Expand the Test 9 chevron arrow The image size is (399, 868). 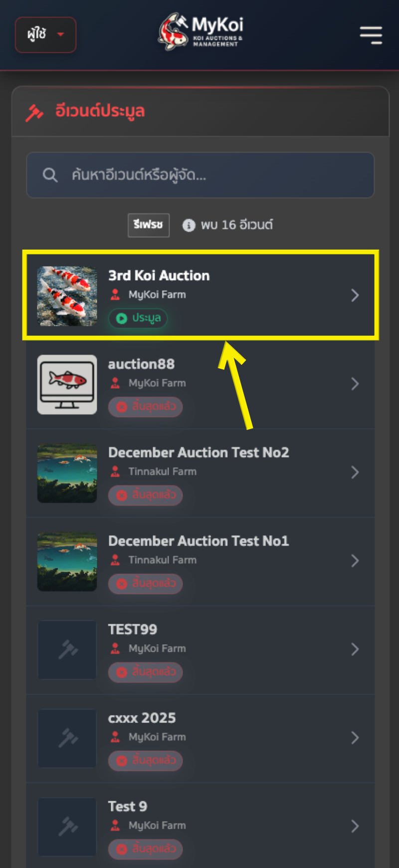tap(355, 826)
